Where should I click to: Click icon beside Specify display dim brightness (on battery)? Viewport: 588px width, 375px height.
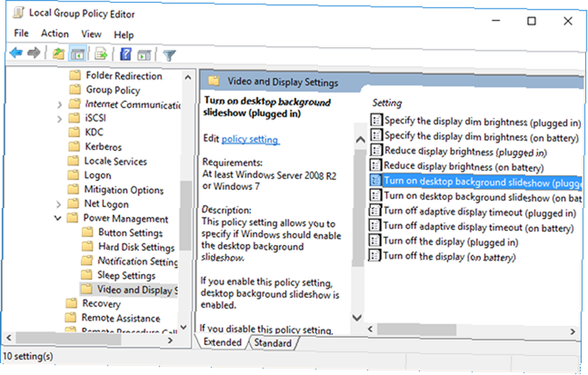(376, 135)
